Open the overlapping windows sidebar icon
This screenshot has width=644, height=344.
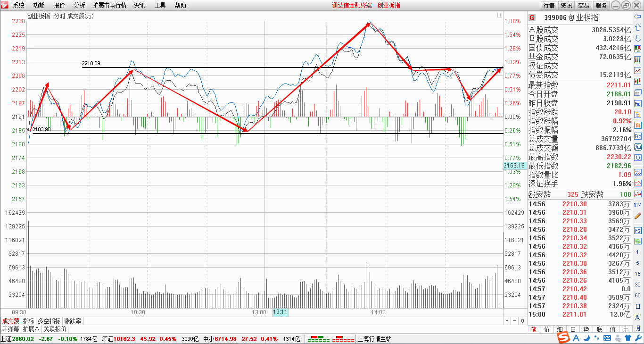tap(637, 92)
